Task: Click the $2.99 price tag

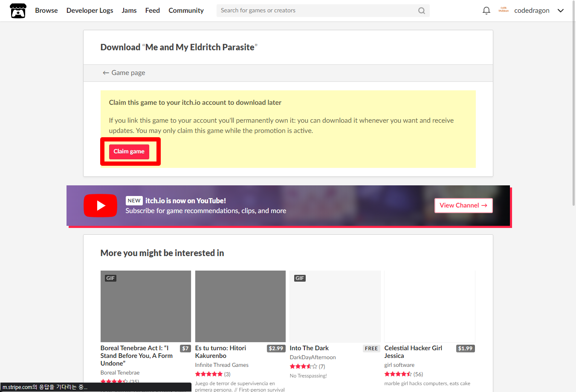Action: tap(276, 349)
